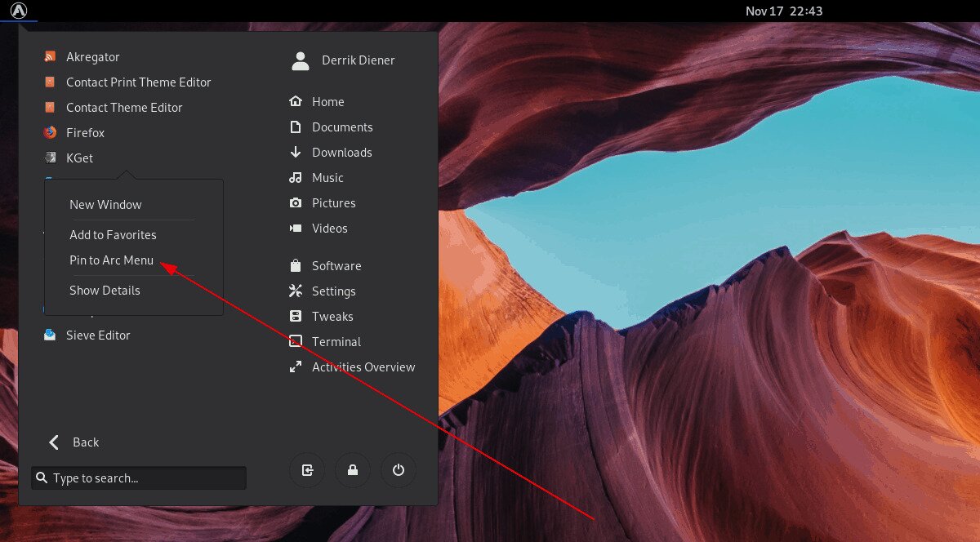
Task: Launch GNOME Tweaks
Action: point(332,316)
